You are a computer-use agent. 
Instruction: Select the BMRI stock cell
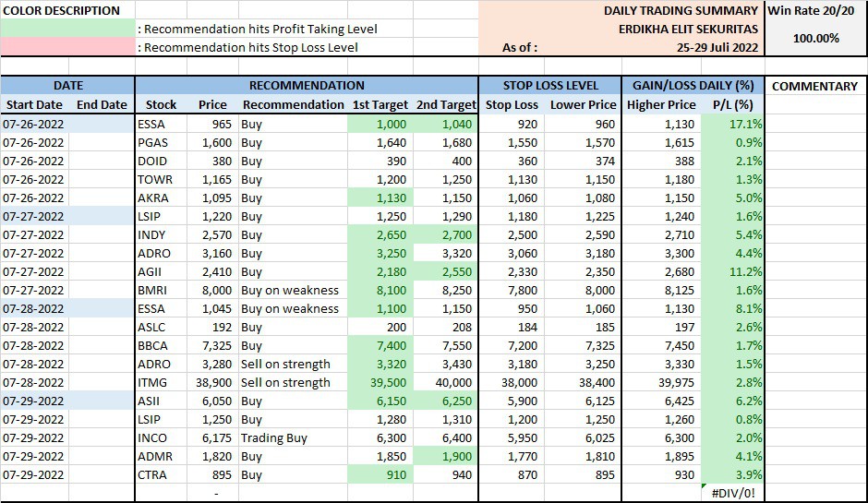[154, 290]
